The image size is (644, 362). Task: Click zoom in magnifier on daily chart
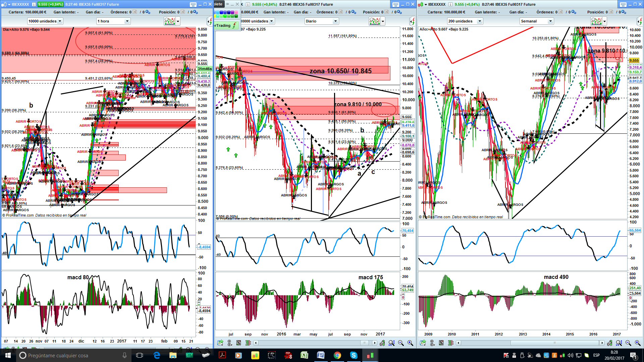(410, 343)
